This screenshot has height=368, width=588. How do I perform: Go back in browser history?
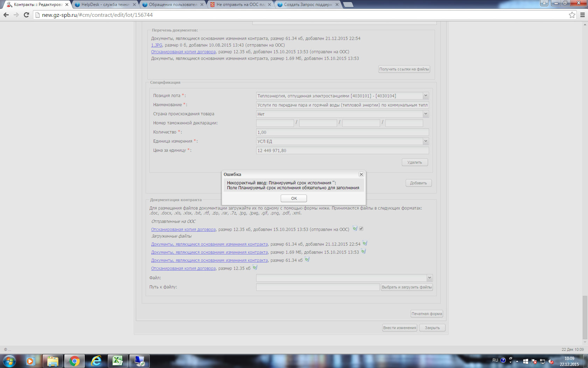pyautogui.click(x=6, y=15)
